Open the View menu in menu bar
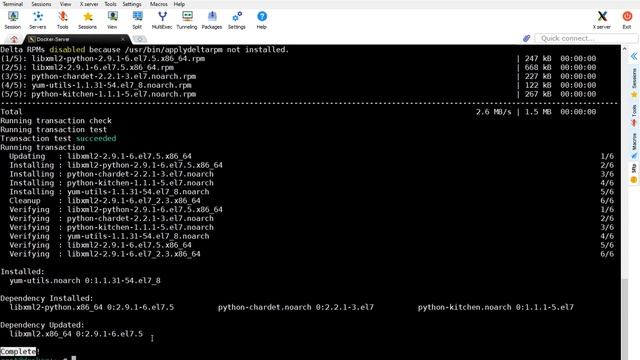Viewport: 640px width, 360px height. click(x=65, y=4)
